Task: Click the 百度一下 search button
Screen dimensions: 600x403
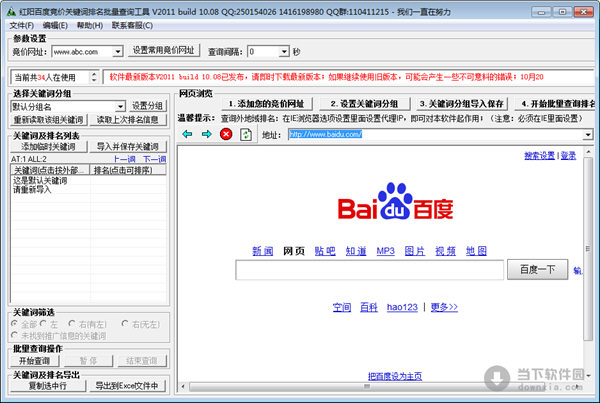Action: [x=537, y=269]
